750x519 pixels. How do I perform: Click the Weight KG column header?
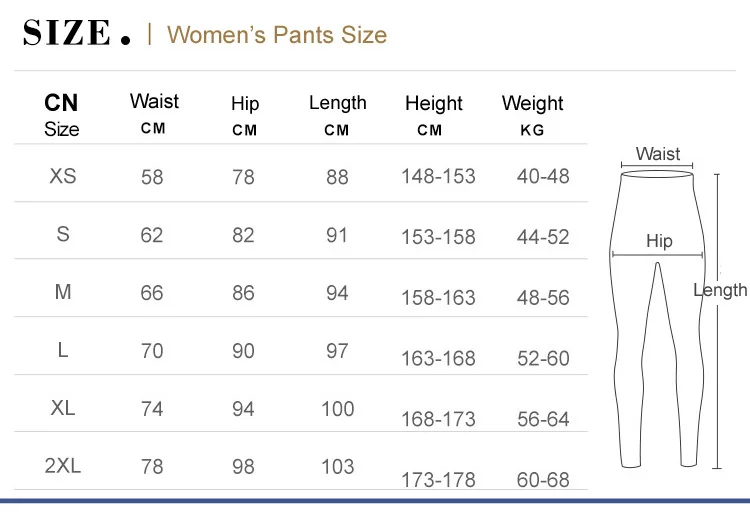click(532, 115)
